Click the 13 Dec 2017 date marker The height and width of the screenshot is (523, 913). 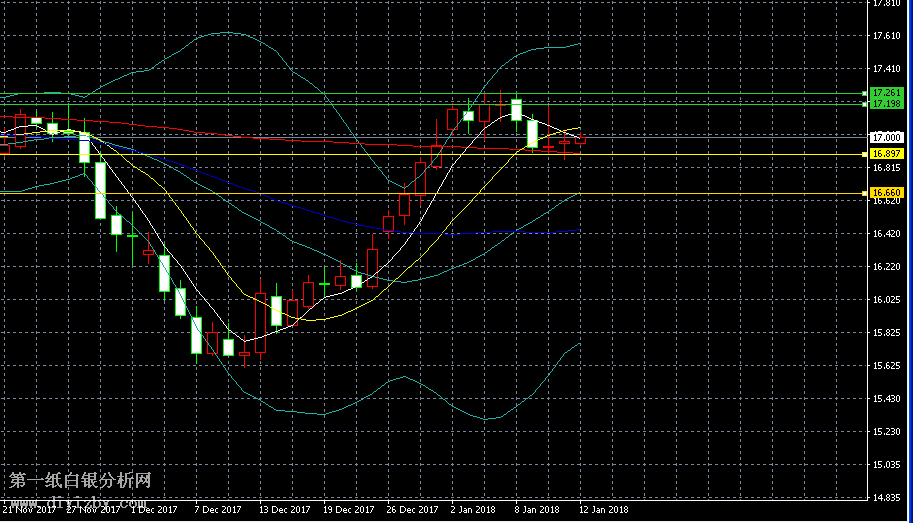[x=284, y=510]
